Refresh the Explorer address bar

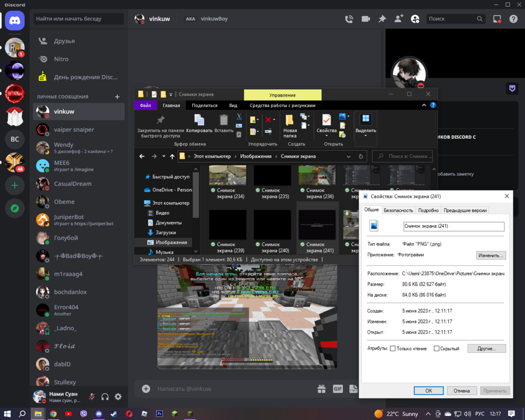point(361,156)
